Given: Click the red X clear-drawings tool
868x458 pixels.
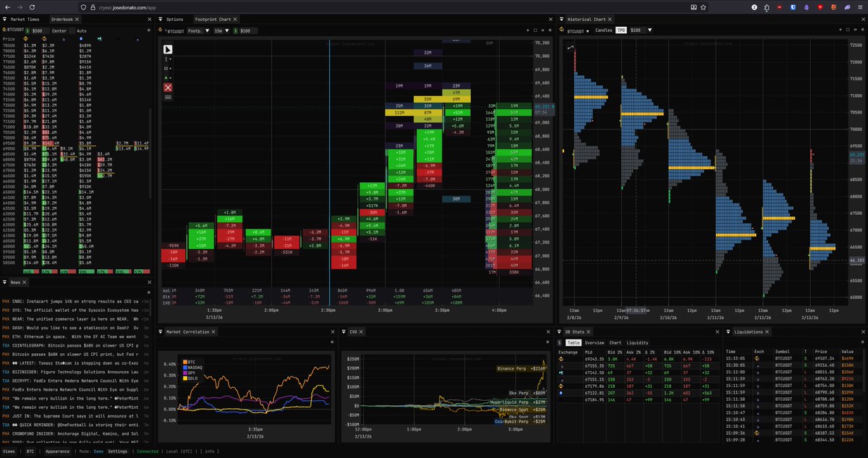Looking at the screenshot, I should 168,87.
